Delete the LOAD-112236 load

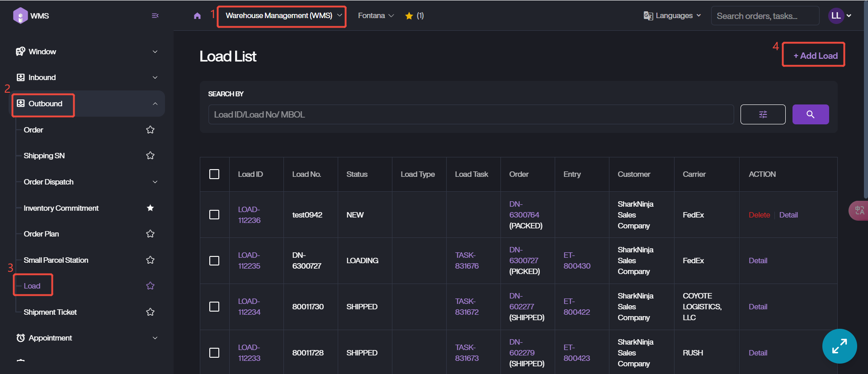759,215
